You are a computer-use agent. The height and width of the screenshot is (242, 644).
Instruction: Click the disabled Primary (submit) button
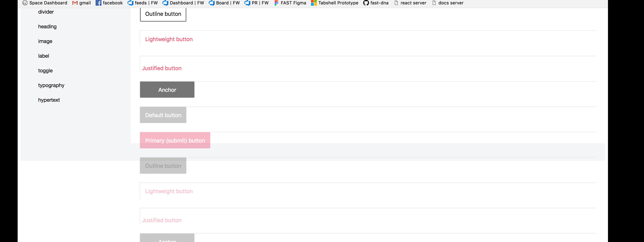coord(175,140)
